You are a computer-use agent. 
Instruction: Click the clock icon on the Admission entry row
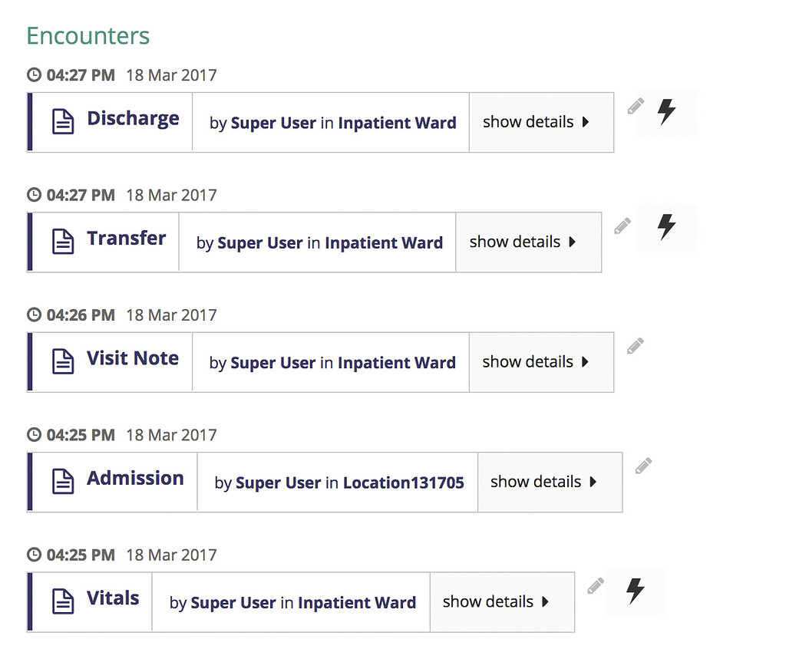pos(35,434)
